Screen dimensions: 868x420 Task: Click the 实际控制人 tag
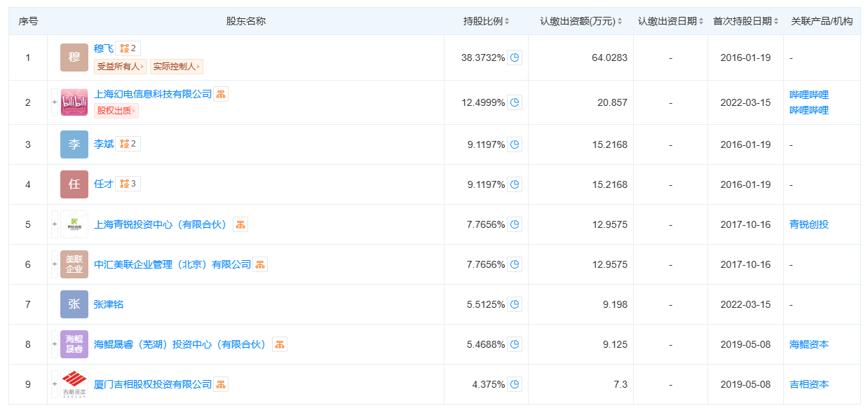(177, 67)
